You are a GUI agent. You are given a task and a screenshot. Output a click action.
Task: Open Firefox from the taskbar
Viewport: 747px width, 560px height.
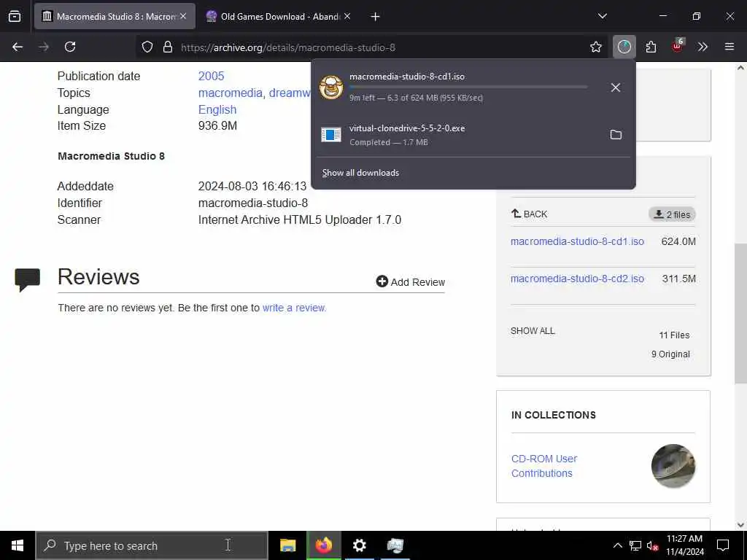click(x=324, y=545)
